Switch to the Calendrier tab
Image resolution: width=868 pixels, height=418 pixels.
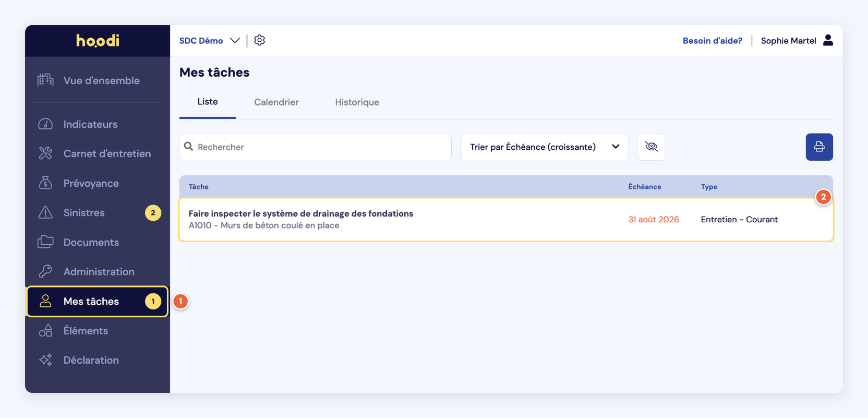tap(276, 102)
